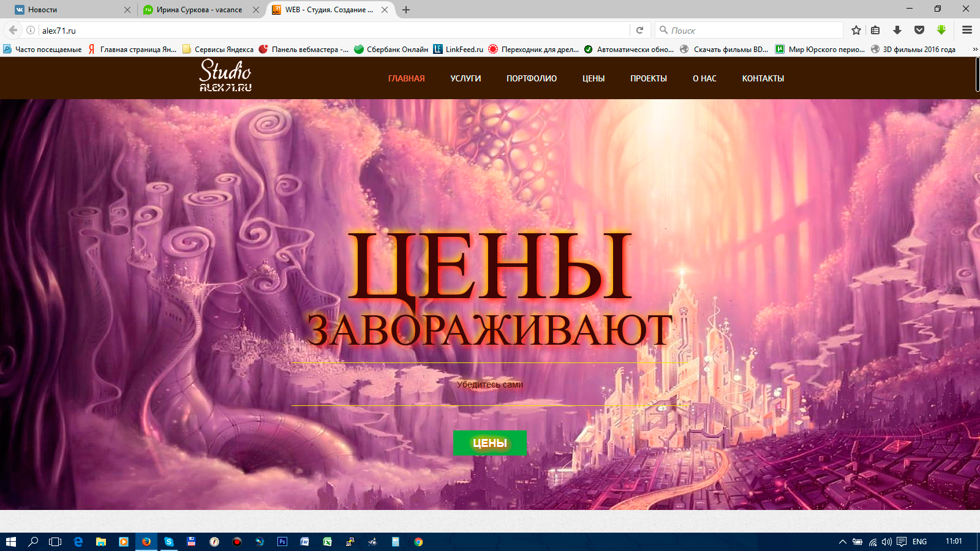980x551 pixels.
Task: Go to the ГЛАВНАЯ menu item
Action: coord(407,78)
